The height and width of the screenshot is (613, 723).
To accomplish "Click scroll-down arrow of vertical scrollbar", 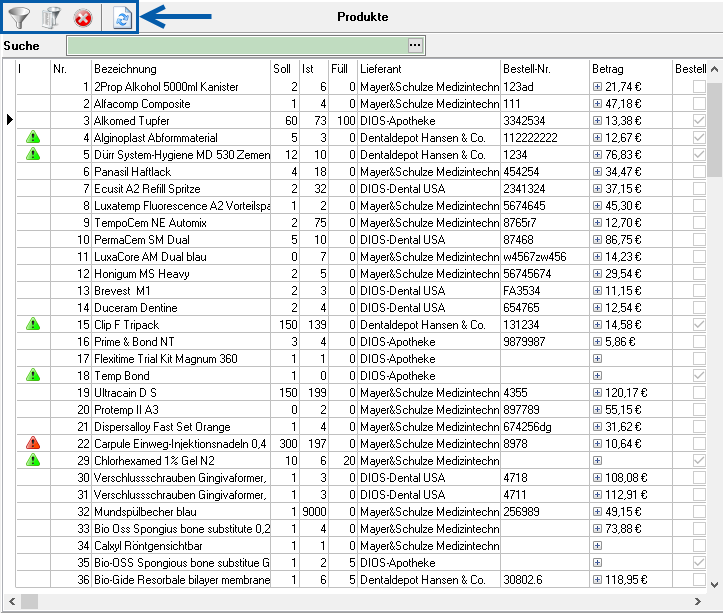I will coord(714,584).
